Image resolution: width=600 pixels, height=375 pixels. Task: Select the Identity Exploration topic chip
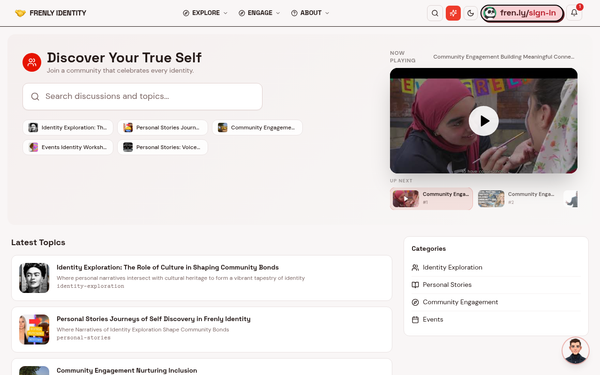pyautogui.click(x=68, y=127)
